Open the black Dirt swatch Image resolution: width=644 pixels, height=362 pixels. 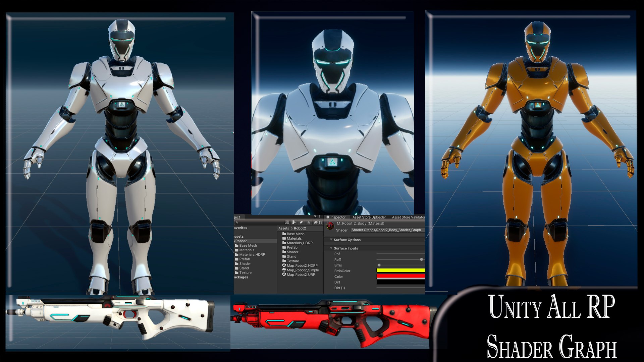pyautogui.click(x=401, y=282)
